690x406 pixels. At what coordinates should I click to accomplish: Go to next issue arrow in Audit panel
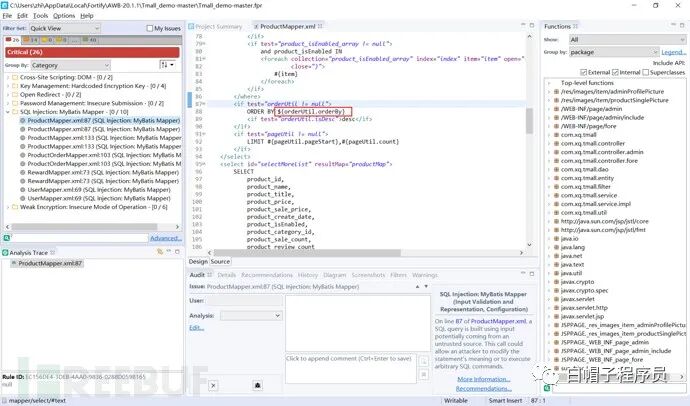[426, 286]
